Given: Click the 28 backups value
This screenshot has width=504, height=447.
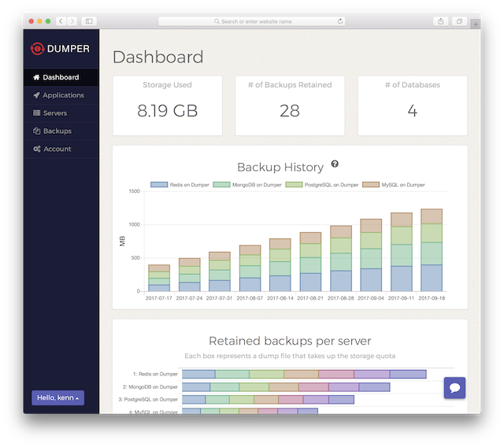Looking at the screenshot, I should (x=290, y=111).
